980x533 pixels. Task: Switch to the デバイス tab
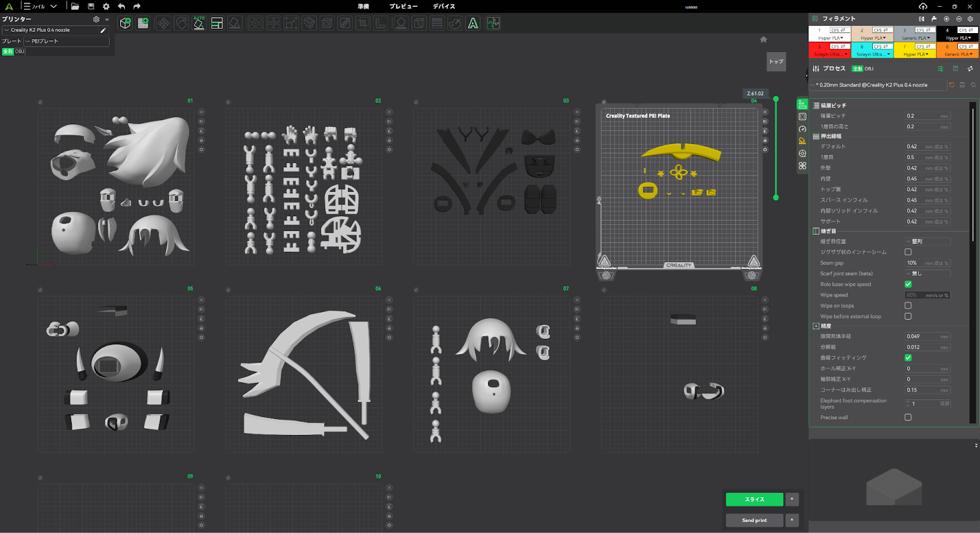coord(443,6)
